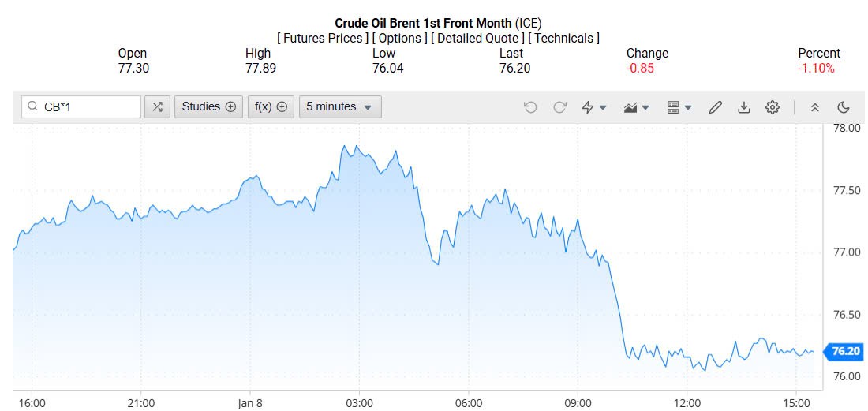Click the CB*1 symbol input field
Viewport: 868px width, 411px height.
click(x=87, y=106)
